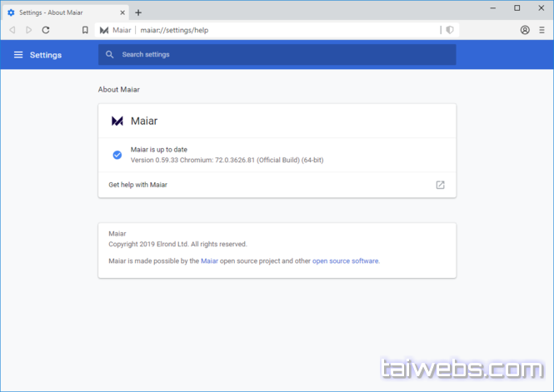This screenshot has width=554, height=392.
Task: Open the browser main menu button
Action: [x=542, y=30]
